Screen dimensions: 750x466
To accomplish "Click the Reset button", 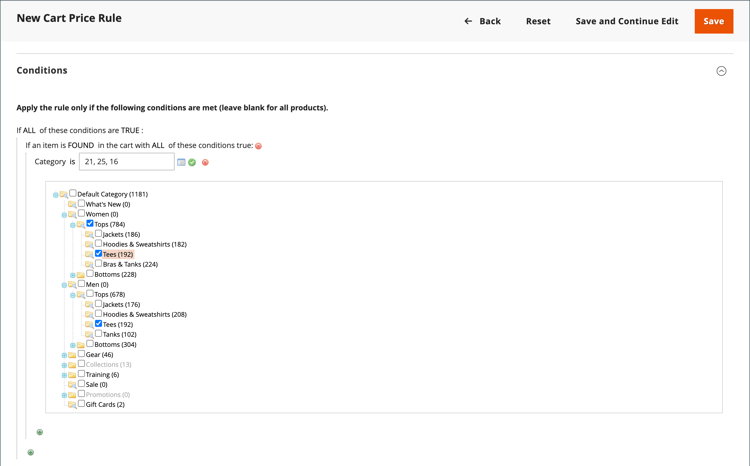I will tap(538, 21).
